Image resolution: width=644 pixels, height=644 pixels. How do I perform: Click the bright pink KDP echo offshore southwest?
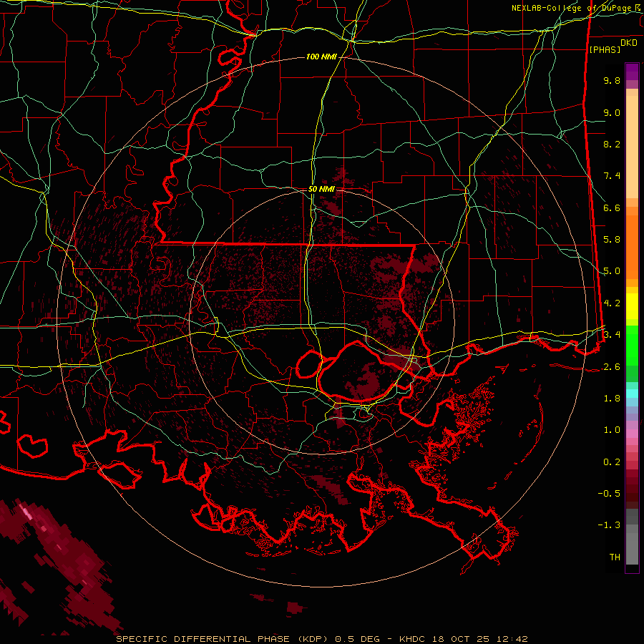[26, 512]
